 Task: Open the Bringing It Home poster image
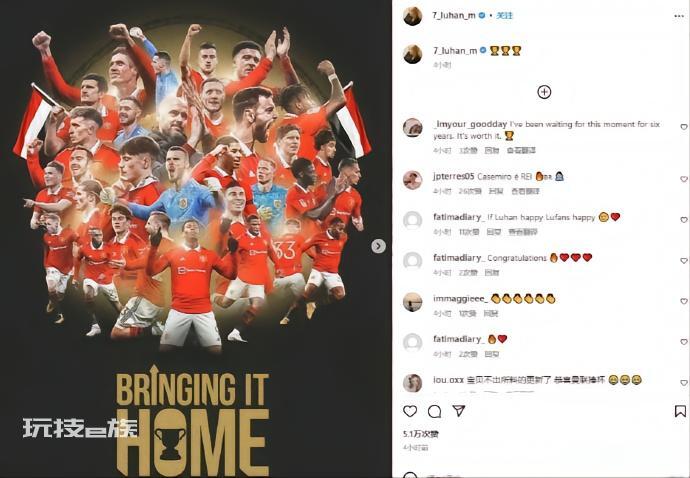[196, 239]
